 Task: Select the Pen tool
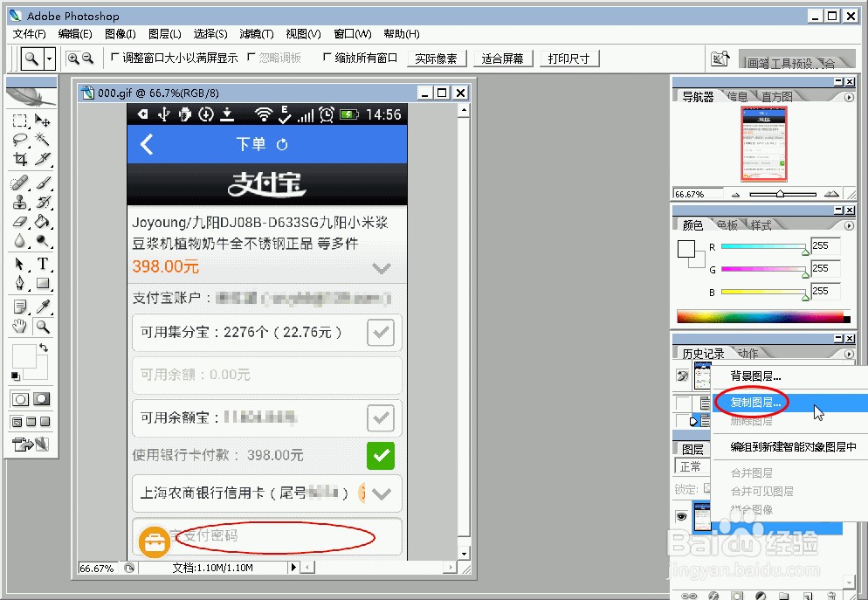(20, 283)
